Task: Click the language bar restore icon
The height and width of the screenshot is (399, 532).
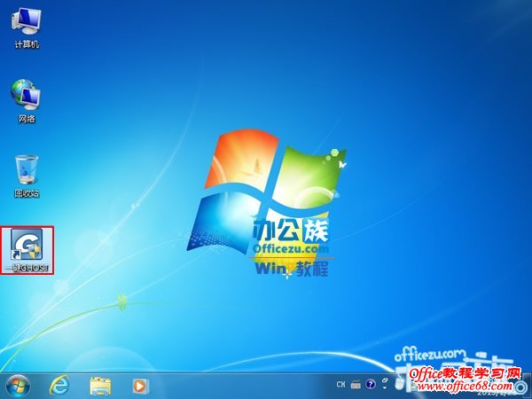Action: 385,380
